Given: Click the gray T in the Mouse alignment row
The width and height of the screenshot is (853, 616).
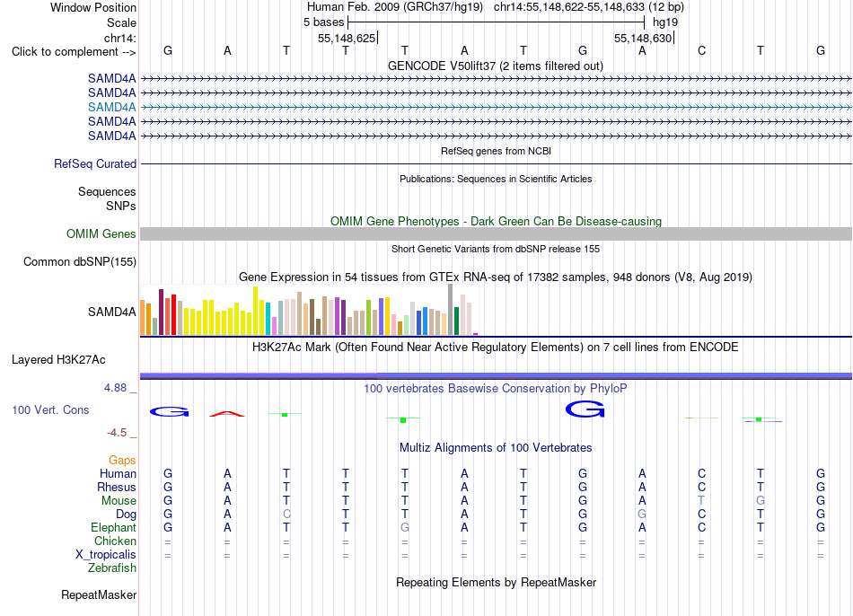Looking at the screenshot, I should tap(701, 501).
